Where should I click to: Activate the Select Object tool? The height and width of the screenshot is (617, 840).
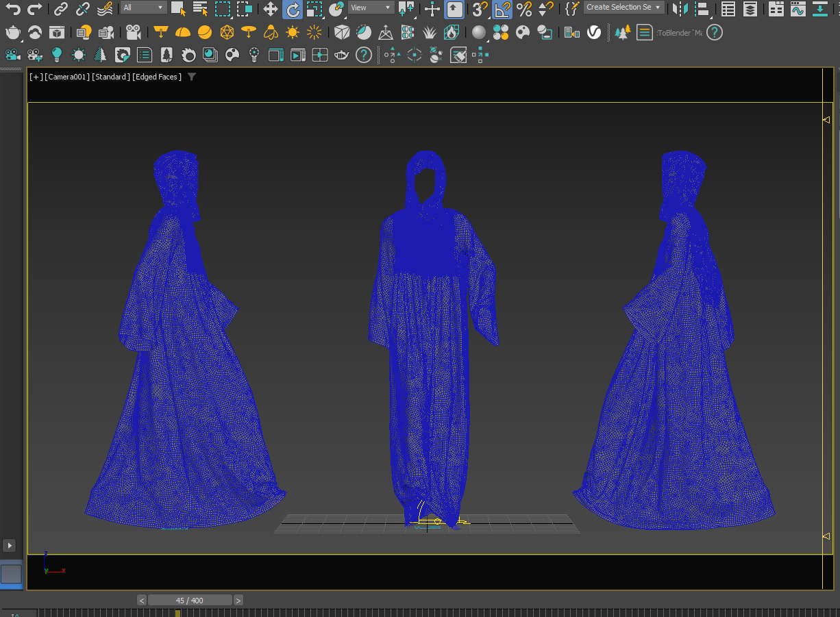click(178, 9)
